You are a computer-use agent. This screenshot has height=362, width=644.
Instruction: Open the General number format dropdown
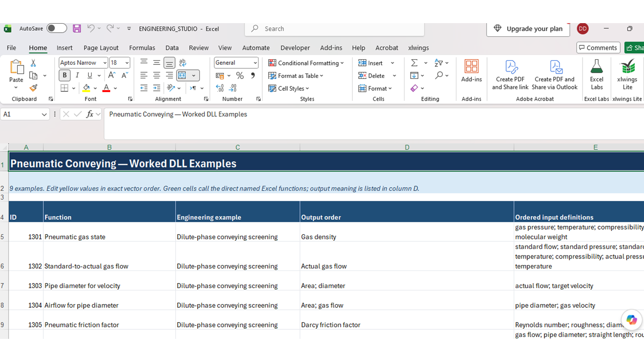point(255,63)
